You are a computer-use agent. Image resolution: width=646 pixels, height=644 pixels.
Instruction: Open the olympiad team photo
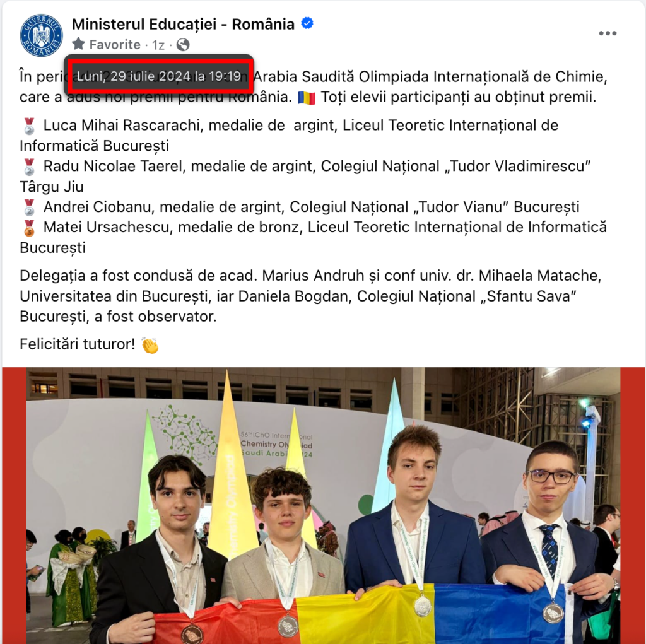click(x=324, y=506)
